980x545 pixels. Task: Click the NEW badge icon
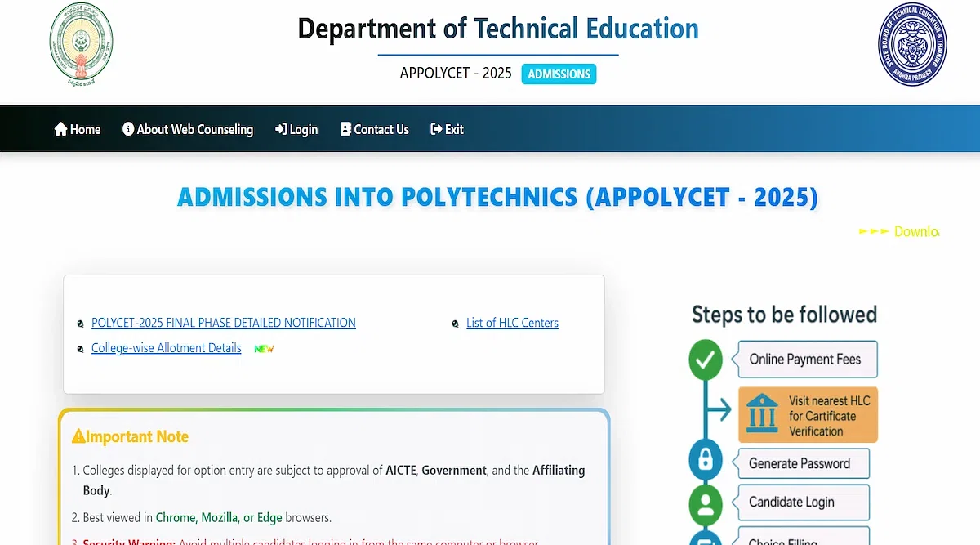click(264, 349)
